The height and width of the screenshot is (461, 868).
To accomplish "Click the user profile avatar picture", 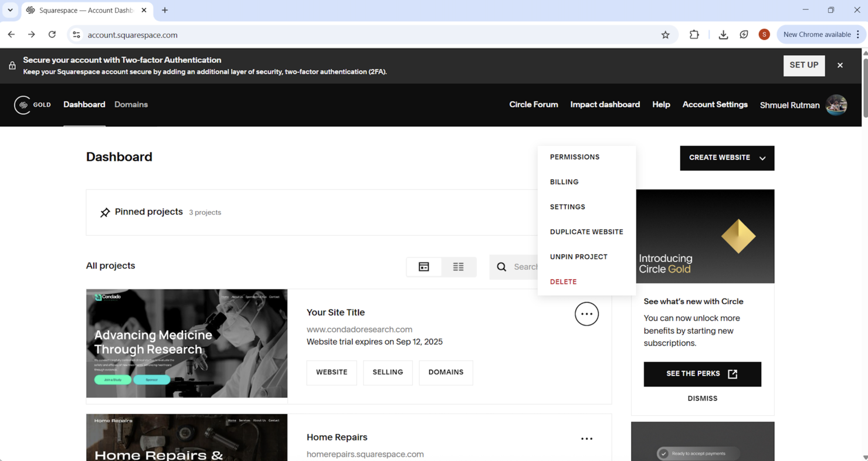I will (x=836, y=105).
